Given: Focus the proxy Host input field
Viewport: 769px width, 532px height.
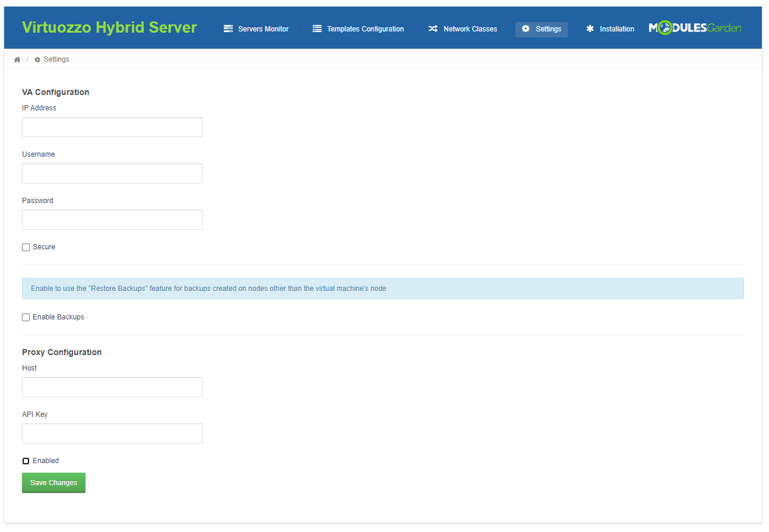Looking at the screenshot, I should [112, 387].
